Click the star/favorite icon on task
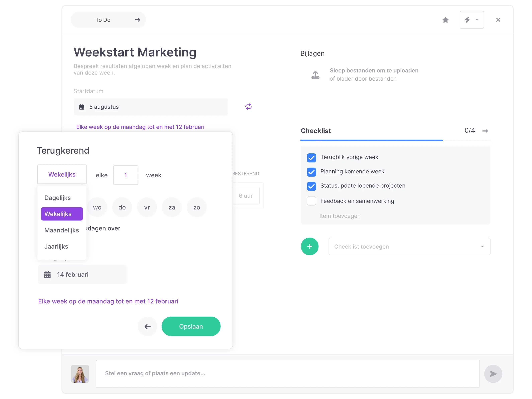 [x=446, y=20]
